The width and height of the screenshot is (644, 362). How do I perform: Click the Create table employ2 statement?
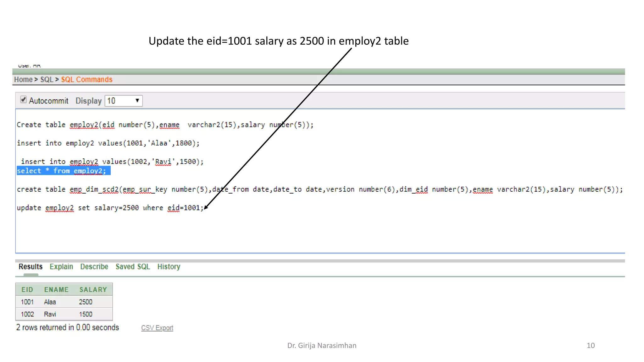(x=165, y=125)
